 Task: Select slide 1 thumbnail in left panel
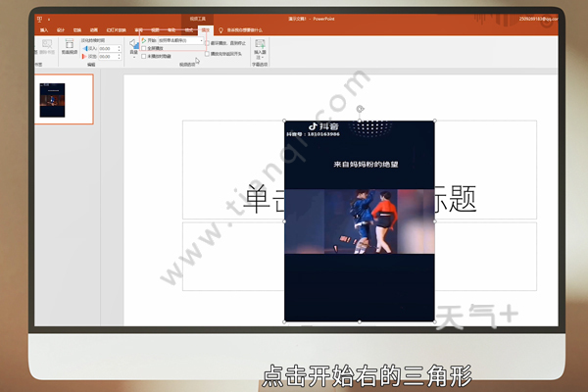point(64,99)
